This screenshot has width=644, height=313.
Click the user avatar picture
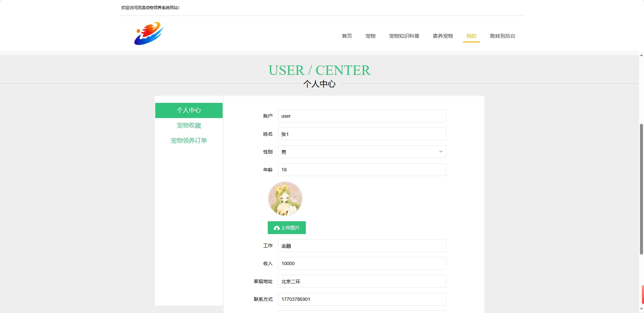coord(285,199)
